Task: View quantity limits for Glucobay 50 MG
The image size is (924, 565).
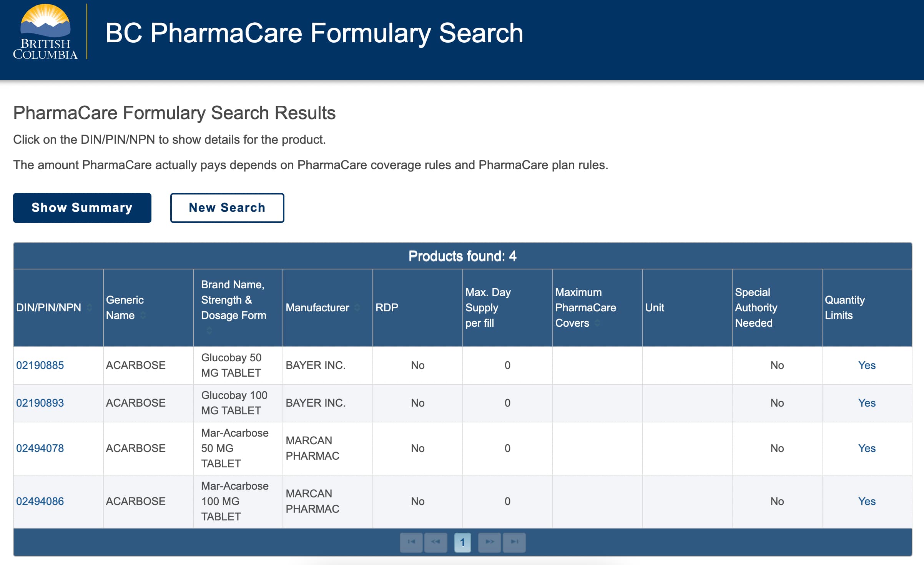Action: [867, 365]
